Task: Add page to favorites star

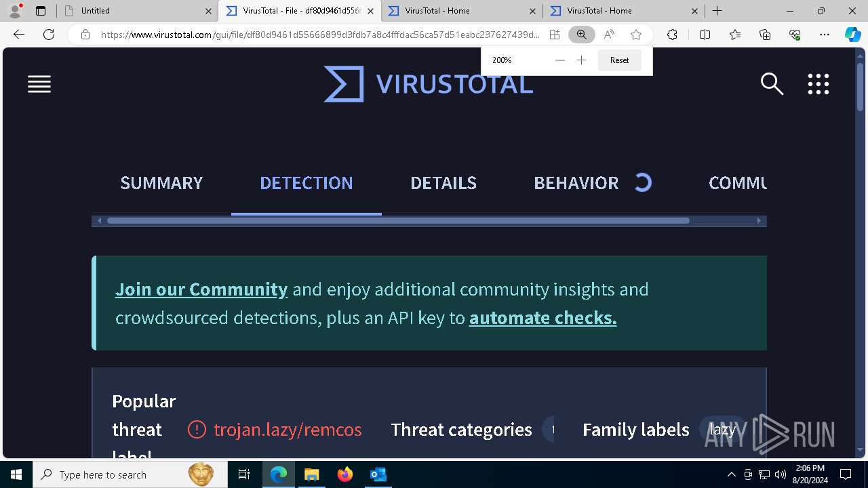Action: pos(636,35)
